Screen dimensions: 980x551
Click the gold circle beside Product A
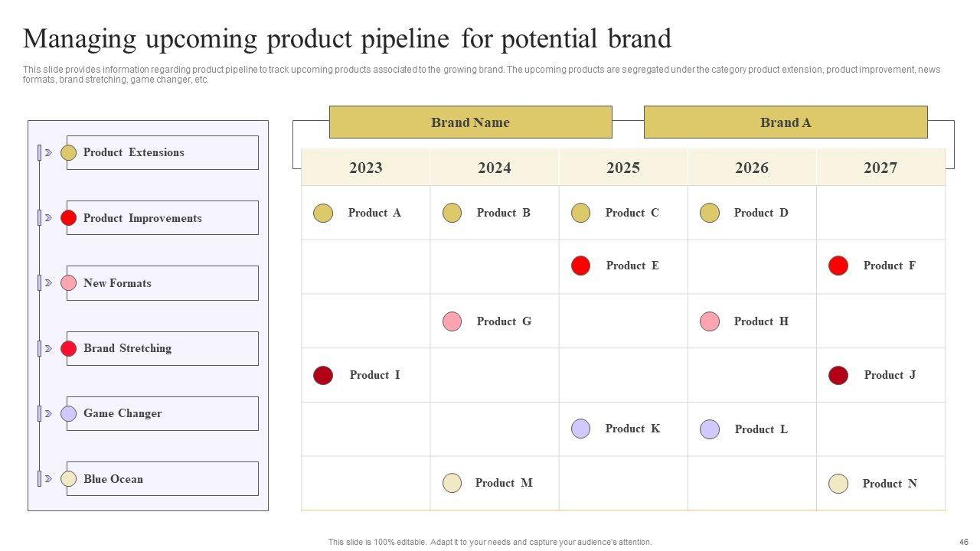point(323,213)
